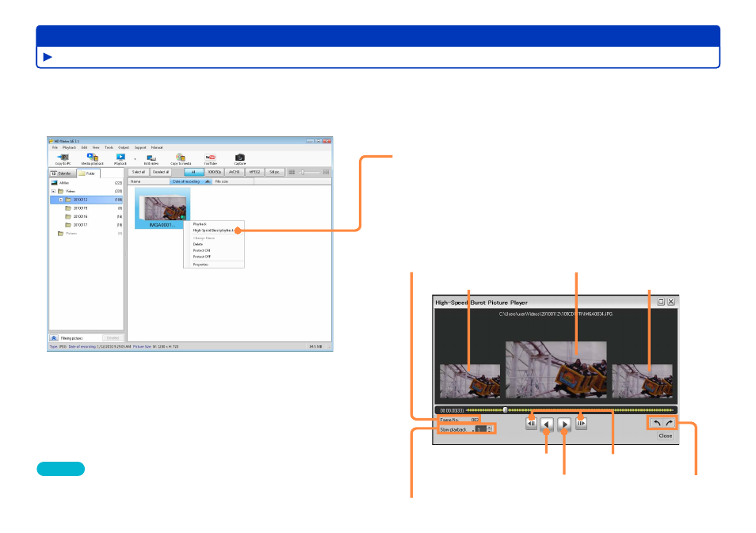The image size is (756, 533).
Task: Rotate picture left in burst player
Action: tap(656, 423)
